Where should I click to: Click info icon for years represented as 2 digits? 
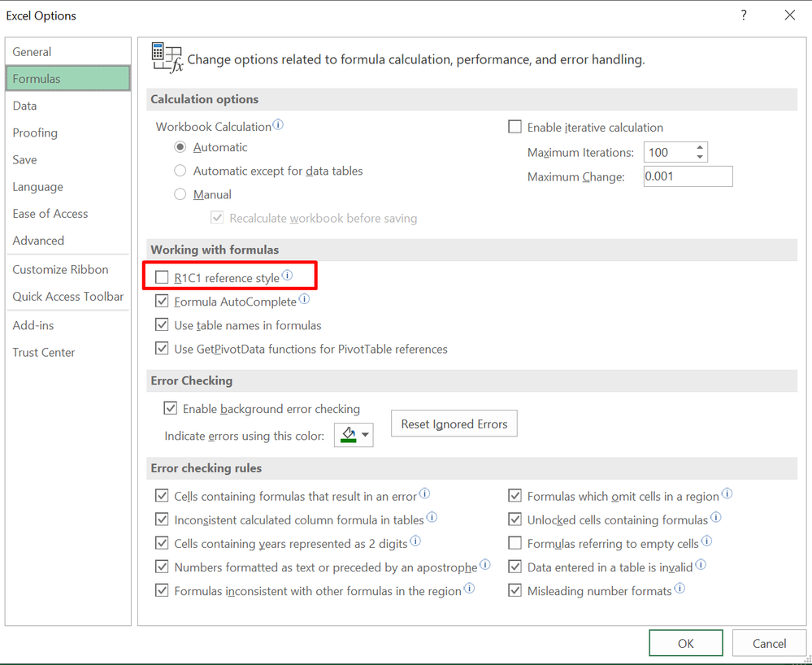click(415, 541)
